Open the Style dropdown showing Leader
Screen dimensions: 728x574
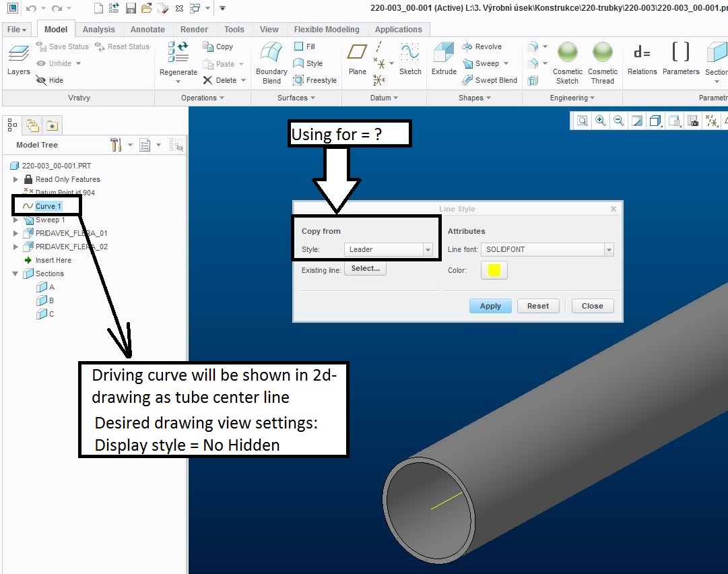coord(429,249)
